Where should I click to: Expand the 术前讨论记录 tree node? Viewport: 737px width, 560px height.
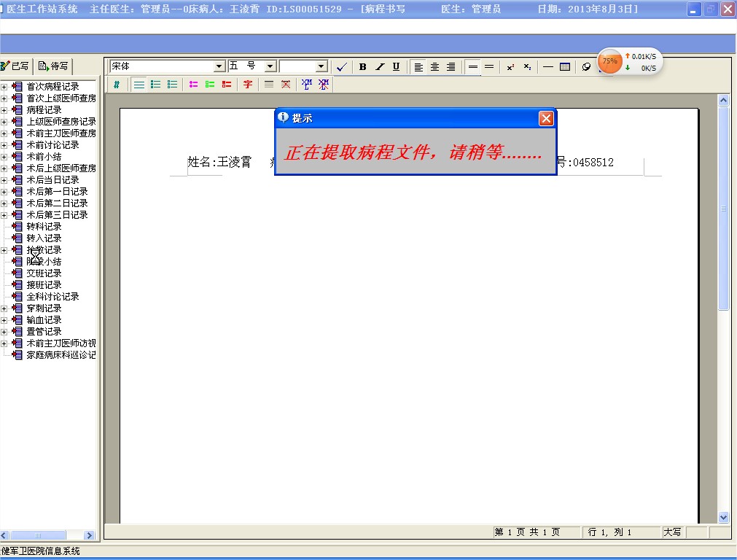click(x=4, y=145)
